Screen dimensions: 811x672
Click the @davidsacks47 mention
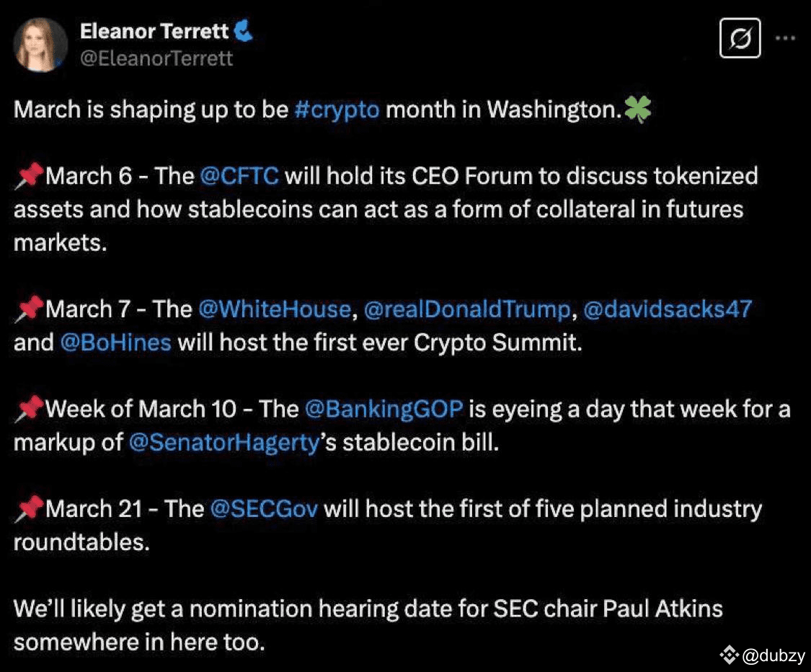click(x=667, y=309)
